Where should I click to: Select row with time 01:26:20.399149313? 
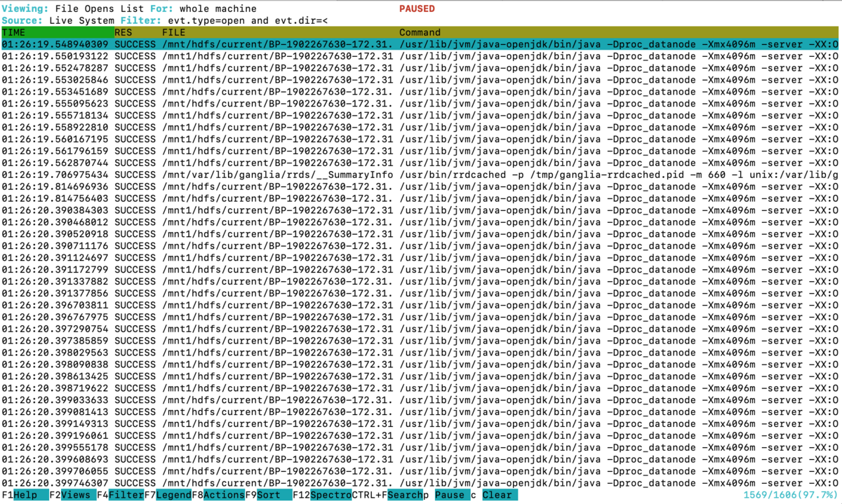(x=421, y=424)
